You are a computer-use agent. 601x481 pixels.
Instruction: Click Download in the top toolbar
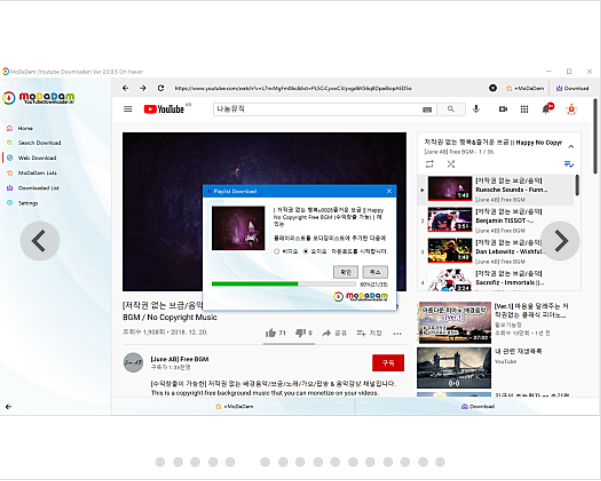[572, 88]
